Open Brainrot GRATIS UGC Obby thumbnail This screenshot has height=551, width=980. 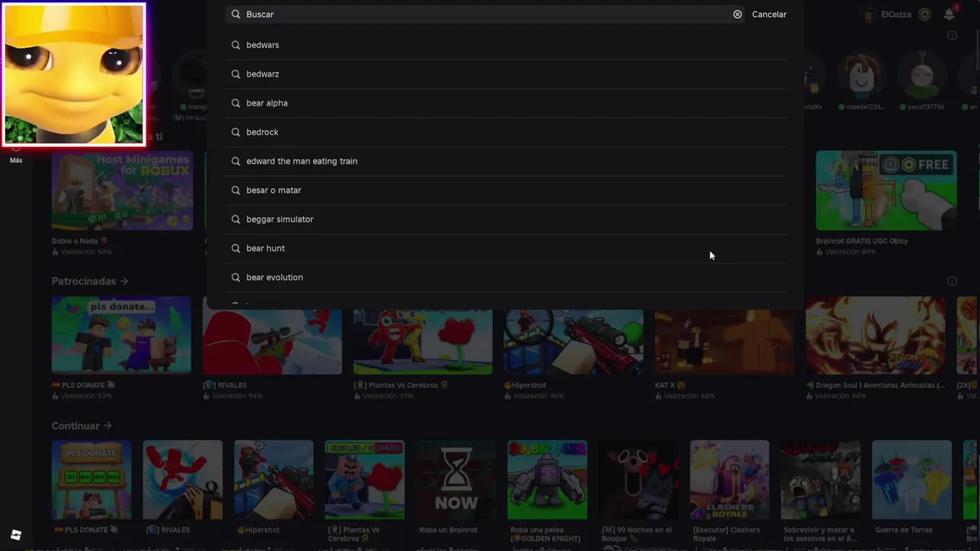pos(886,191)
